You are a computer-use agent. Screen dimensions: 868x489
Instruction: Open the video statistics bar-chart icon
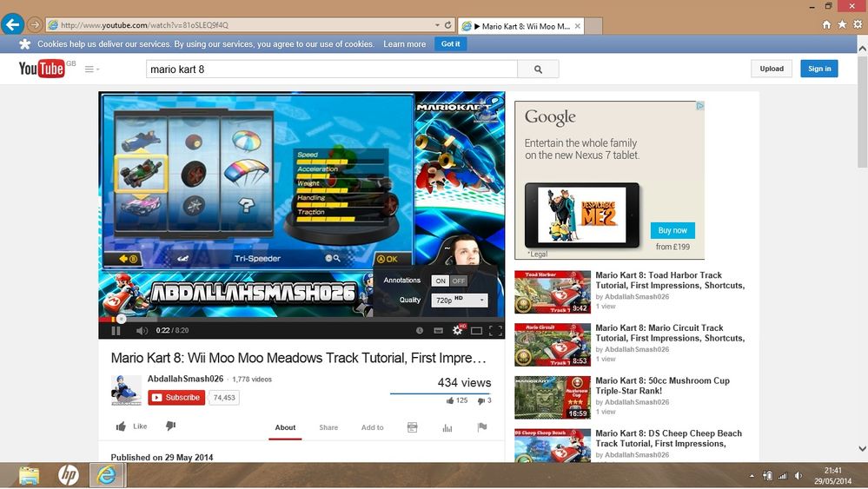pos(447,427)
